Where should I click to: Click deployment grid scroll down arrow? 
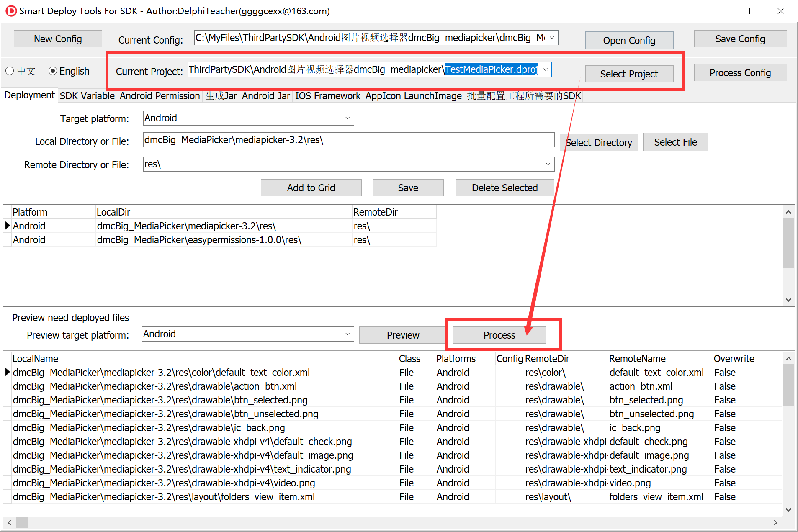pos(788,300)
